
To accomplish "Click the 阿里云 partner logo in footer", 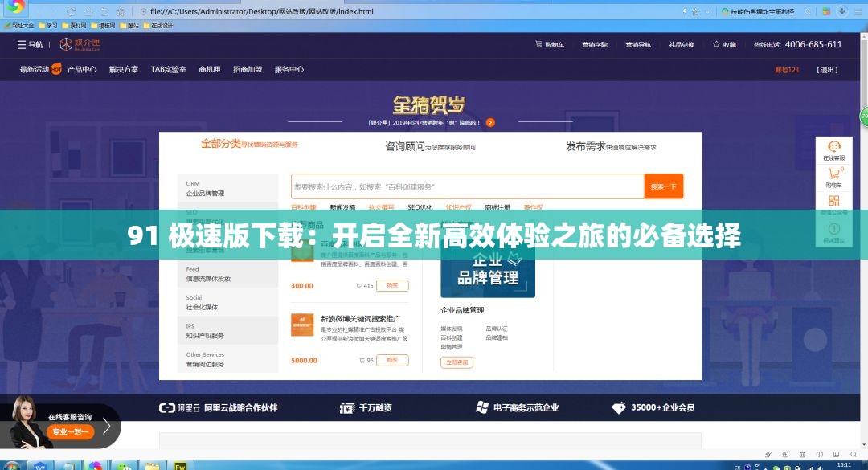I will pos(165,407).
